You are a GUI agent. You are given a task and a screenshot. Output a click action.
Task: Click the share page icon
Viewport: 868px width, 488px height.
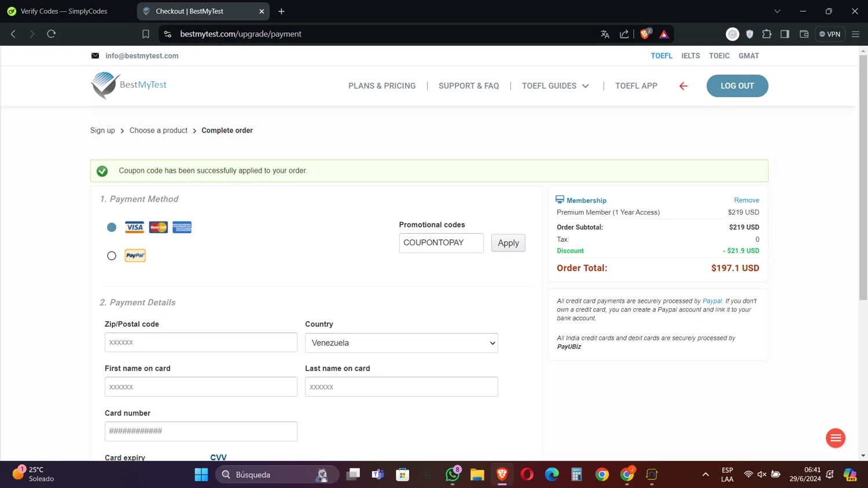point(624,34)
